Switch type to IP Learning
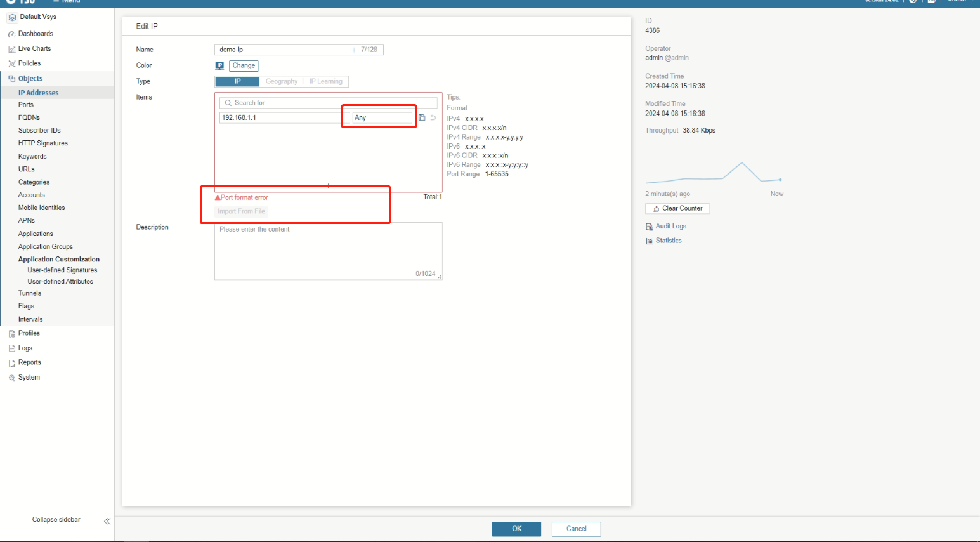 click(x=325, y=81)
